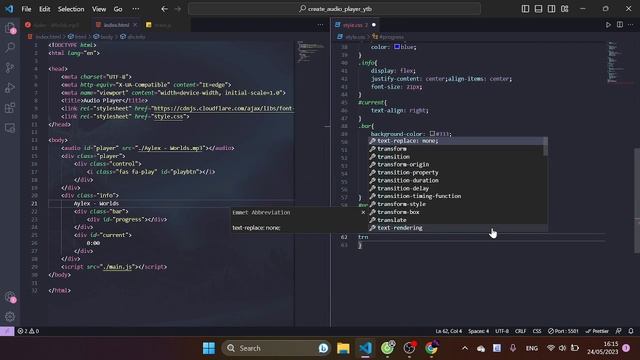Image resolution: width=640 pixels, height=360 pixels.
Task: Open the Windows Start menu
Action: pyautogui.click(x=209, y=348)
